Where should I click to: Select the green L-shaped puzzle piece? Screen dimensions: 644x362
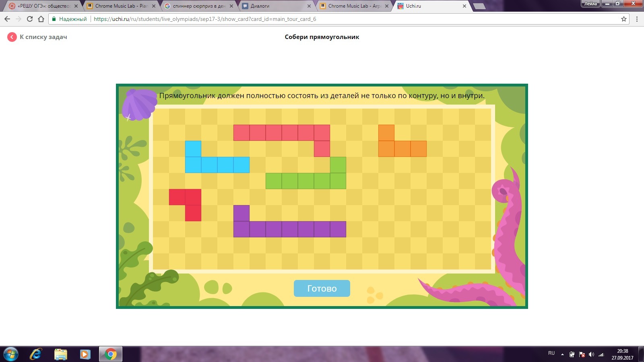(x=306, y=181)
